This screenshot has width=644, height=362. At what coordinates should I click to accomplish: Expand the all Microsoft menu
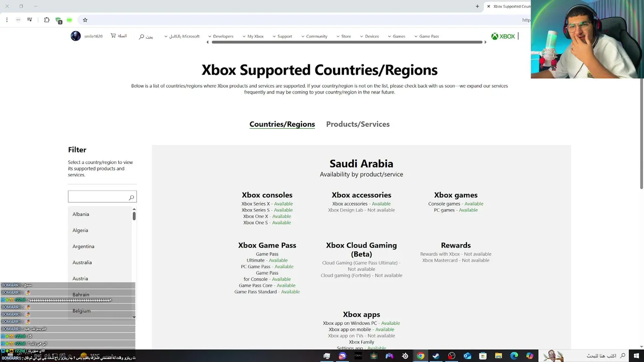182,36
